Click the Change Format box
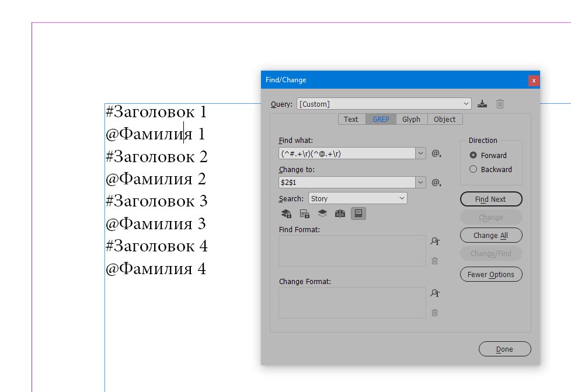 352,303
